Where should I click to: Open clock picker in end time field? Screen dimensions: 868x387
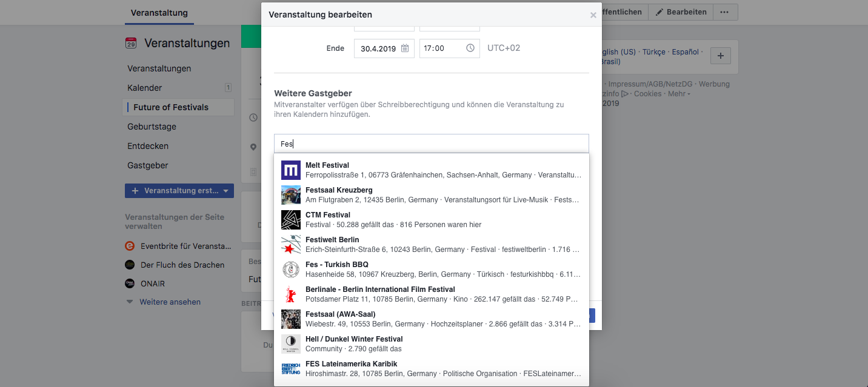click(470, 48)
